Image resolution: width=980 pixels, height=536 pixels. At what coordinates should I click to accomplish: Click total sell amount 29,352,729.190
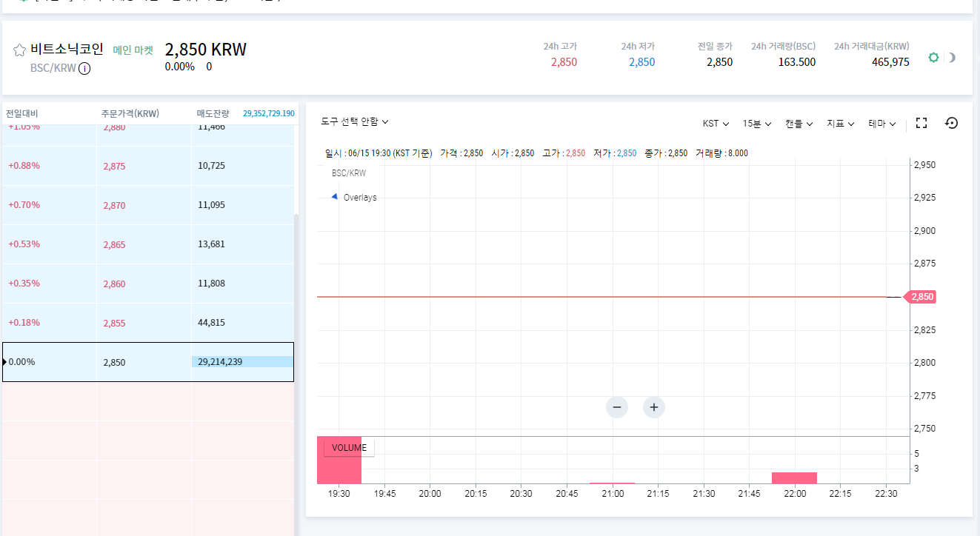(x=269, y=114)
